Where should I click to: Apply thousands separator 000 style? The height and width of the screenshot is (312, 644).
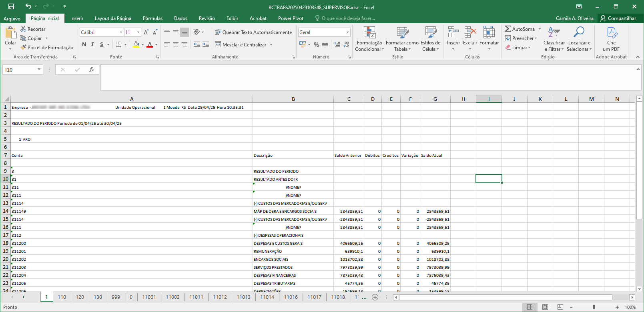(x=325, y=44)
